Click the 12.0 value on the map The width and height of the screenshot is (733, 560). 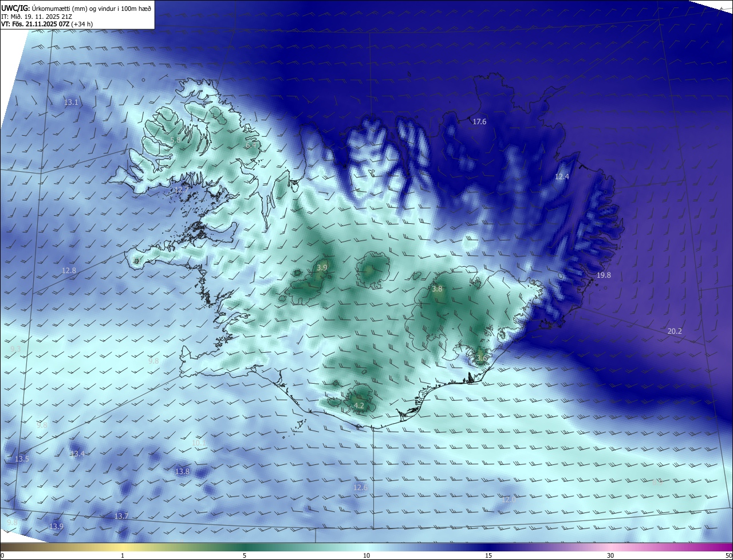point(508,500)
